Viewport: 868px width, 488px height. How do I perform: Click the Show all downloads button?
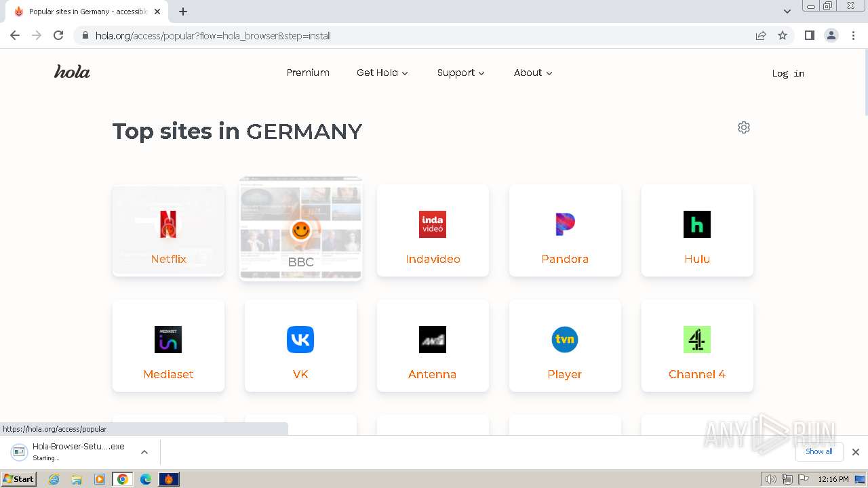pyautogui.click(x=819, y=451)
